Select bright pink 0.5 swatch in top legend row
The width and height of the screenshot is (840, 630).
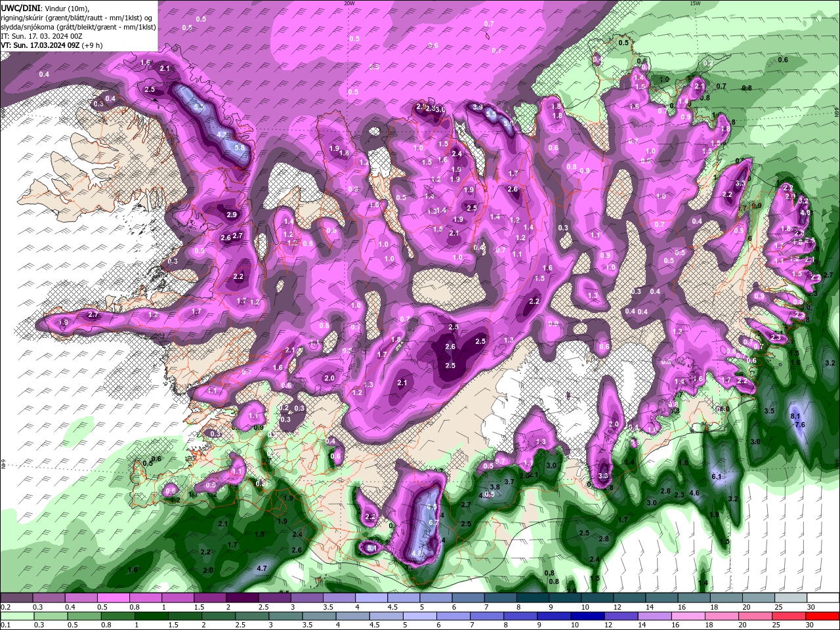click(113, 598)
